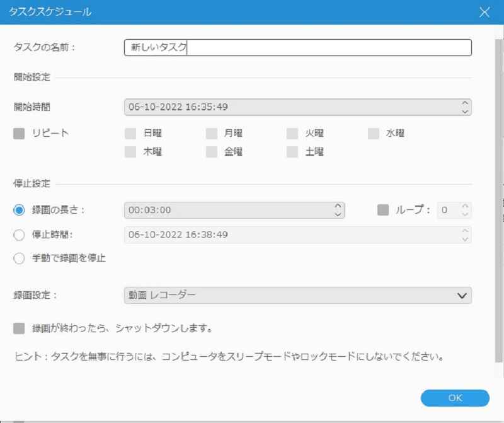Enable shutdown after recording checkbox

[19, 328]
